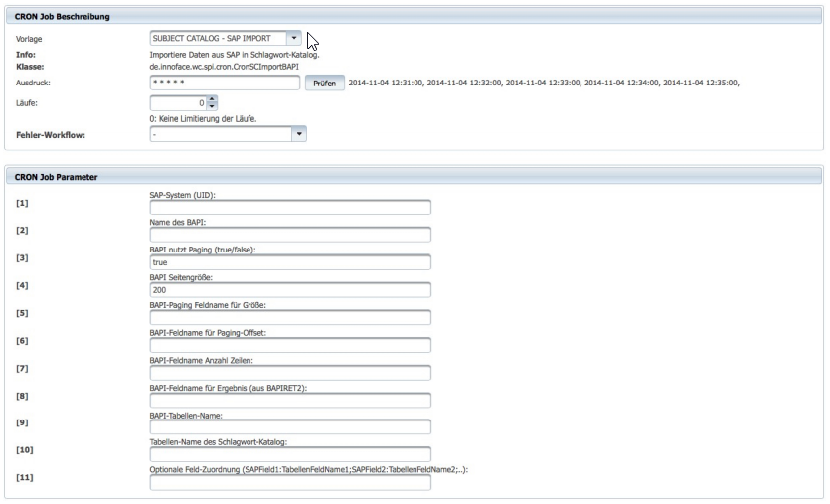Click the CRON Job Beschreibung panel header
Viewport: 830px width, 504px height.
414,17
